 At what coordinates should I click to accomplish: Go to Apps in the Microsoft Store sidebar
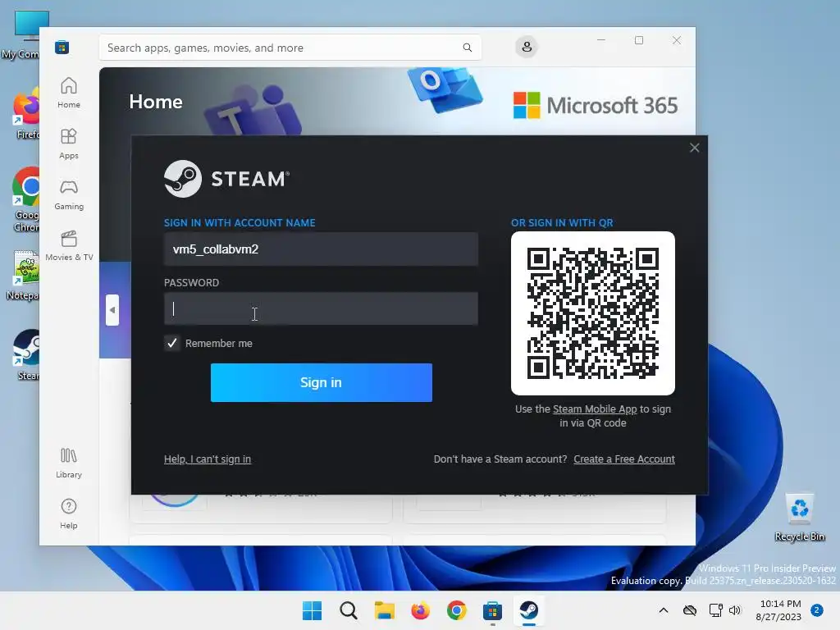click(69, 144)
